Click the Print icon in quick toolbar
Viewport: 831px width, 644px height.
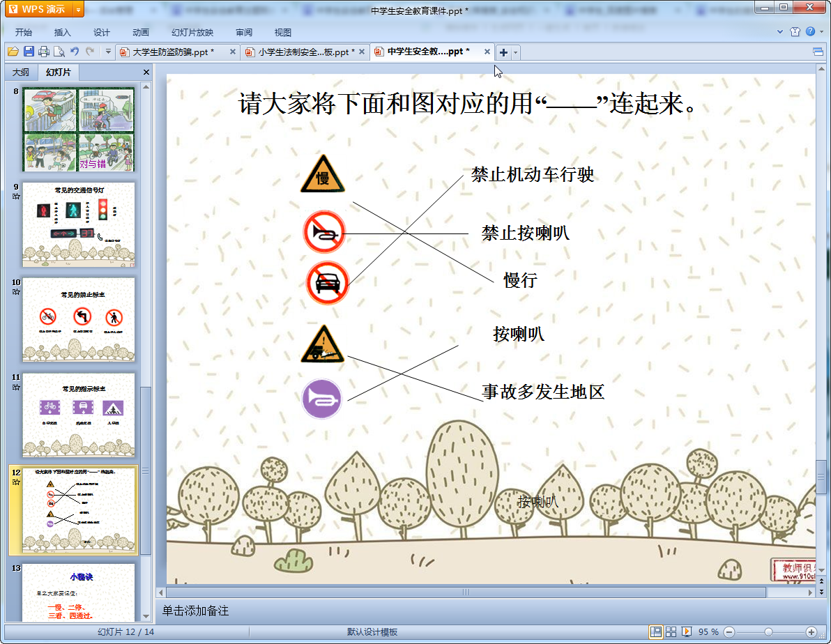point(44,52)
